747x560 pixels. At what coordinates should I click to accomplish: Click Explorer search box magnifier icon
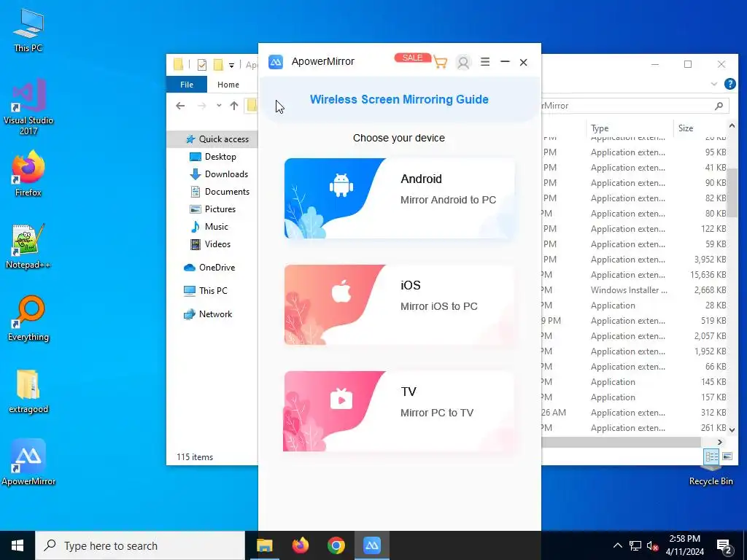(x=719, y=106)
